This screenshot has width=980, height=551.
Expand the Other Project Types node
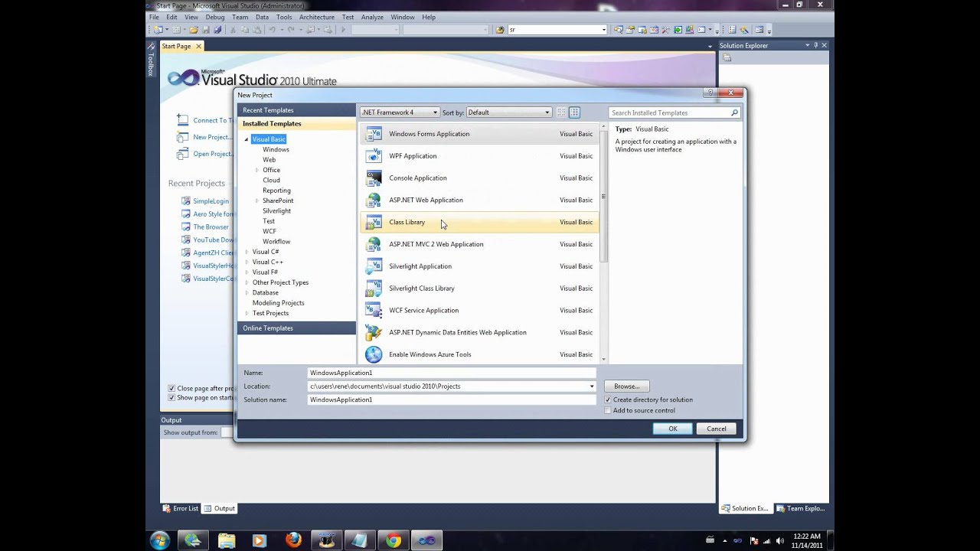(247, 282)
